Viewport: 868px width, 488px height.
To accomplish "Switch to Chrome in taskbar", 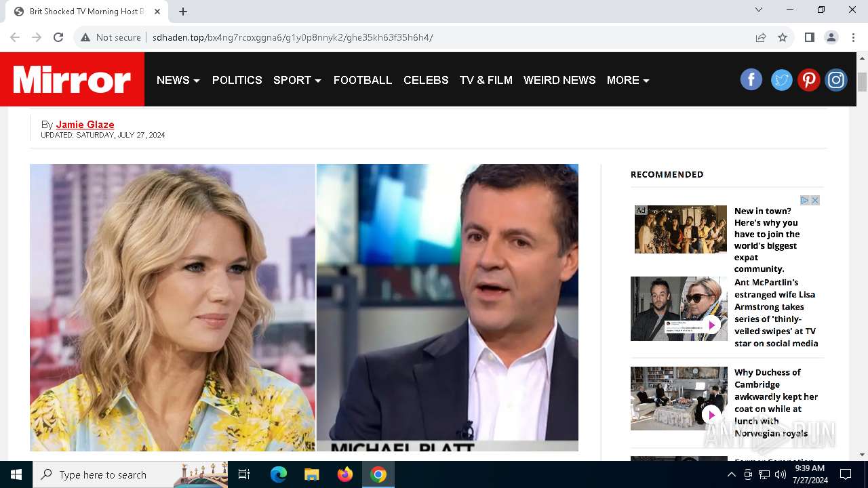I will click(x=378, y=474).
